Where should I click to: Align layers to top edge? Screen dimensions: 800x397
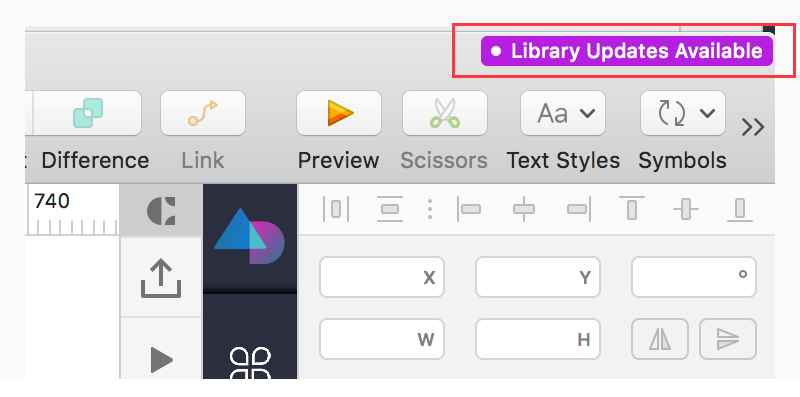point(632,208)
